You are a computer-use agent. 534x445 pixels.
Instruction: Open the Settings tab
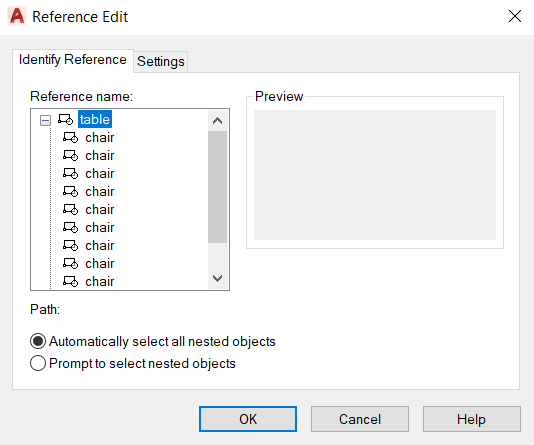point(161,62)
